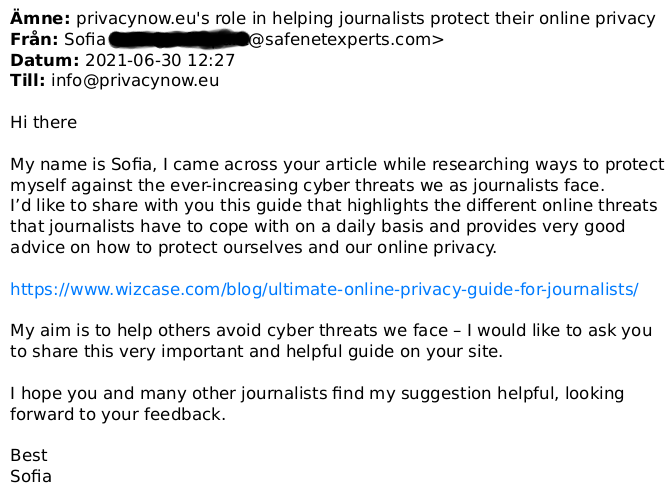Click the bold Från sender label
The image size is (671, 495).
(34, 39)
